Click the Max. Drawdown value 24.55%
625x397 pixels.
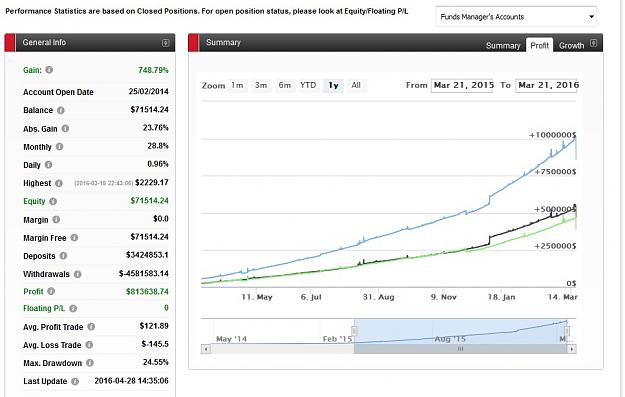pos(155,362)
